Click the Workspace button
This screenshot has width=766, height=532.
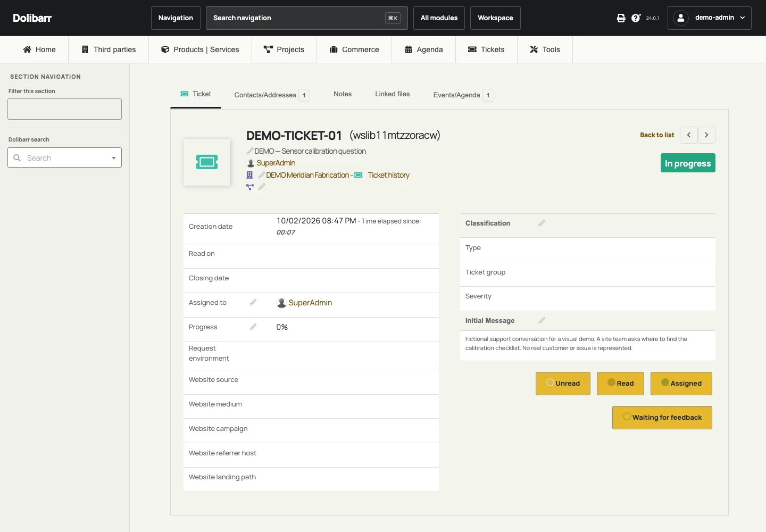(x=495, y=18)
